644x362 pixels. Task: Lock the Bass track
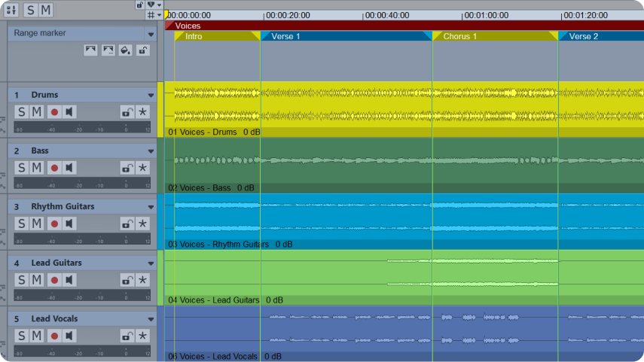tap(127, 168)
